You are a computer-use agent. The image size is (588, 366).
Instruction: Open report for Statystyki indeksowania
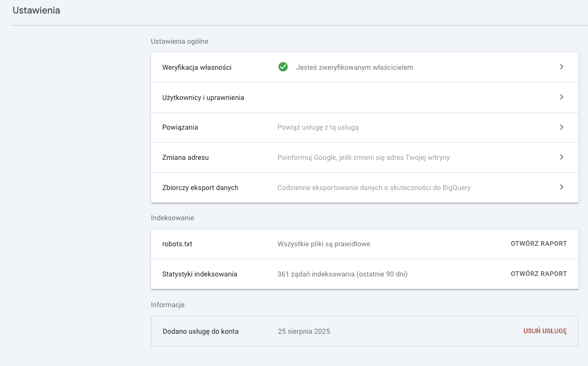[x=539, y=274]
